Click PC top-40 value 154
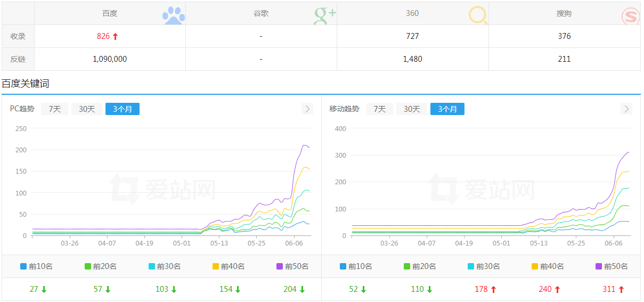 (226, 289)
